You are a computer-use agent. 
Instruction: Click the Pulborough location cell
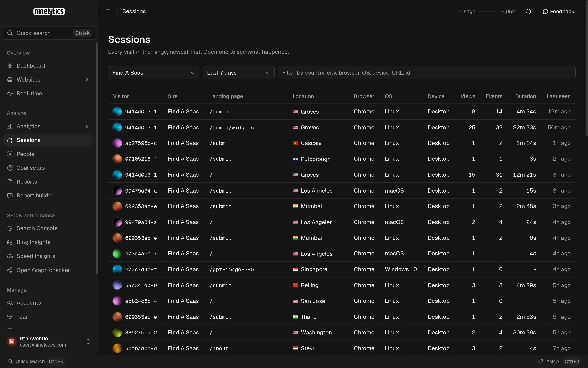tap(312, 159)
